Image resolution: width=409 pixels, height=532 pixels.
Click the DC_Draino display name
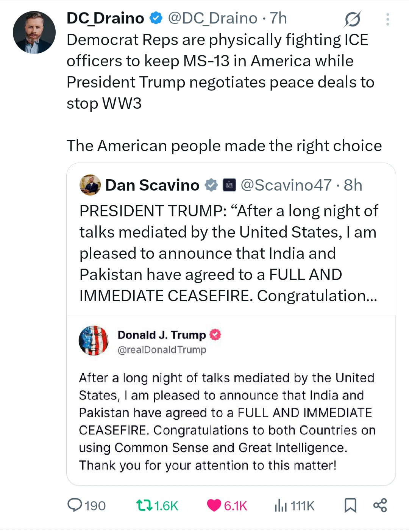pyautogui.click(x=105, y=18)
